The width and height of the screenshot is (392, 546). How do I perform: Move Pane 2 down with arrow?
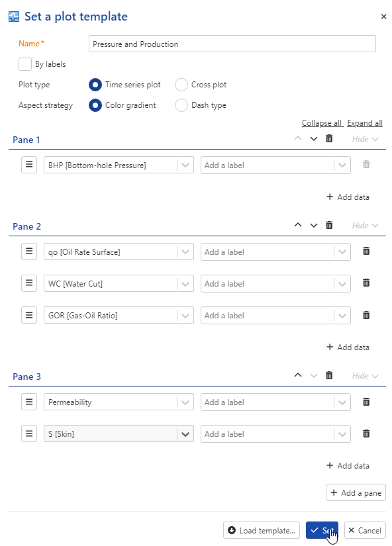click(314, 225)
